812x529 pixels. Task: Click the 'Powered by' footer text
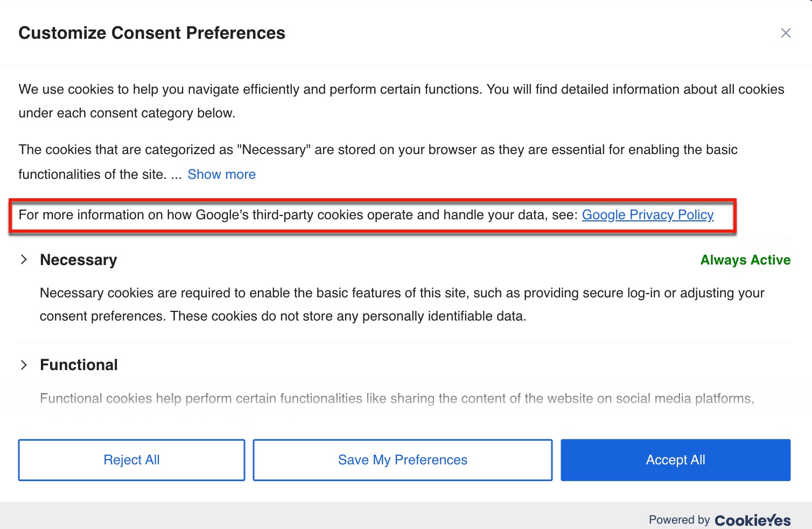[679, 520]
